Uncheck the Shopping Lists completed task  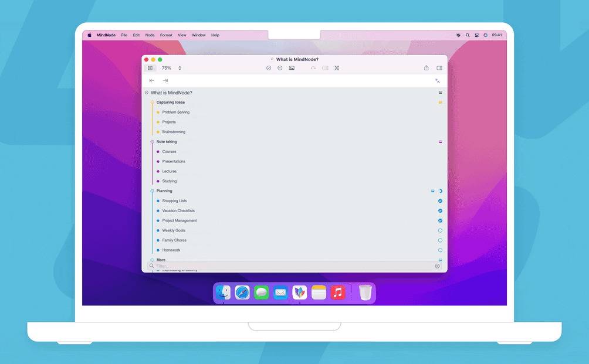[x=440, y=201]
